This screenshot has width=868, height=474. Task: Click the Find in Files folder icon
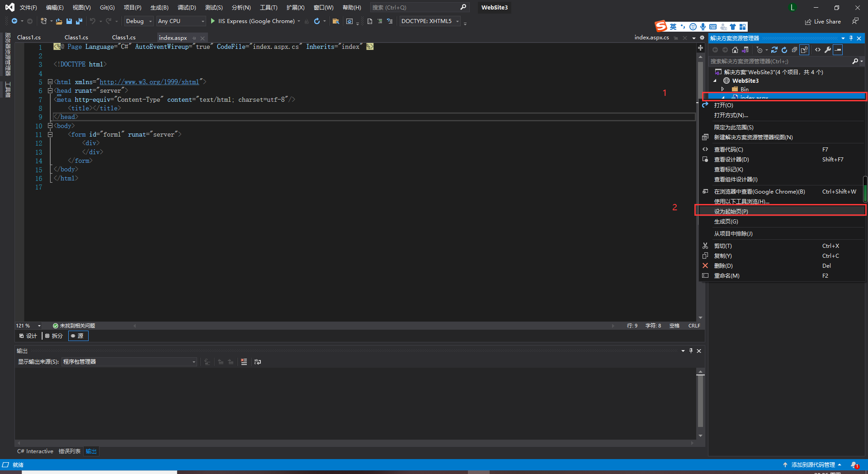pos(336,21)
